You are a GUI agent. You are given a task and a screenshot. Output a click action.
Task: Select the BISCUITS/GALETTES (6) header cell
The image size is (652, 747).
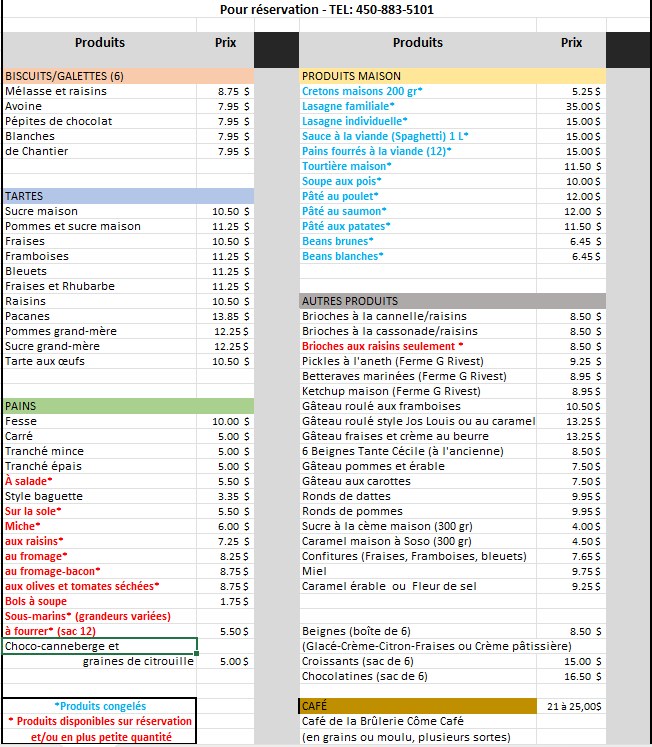coord(129,76)
